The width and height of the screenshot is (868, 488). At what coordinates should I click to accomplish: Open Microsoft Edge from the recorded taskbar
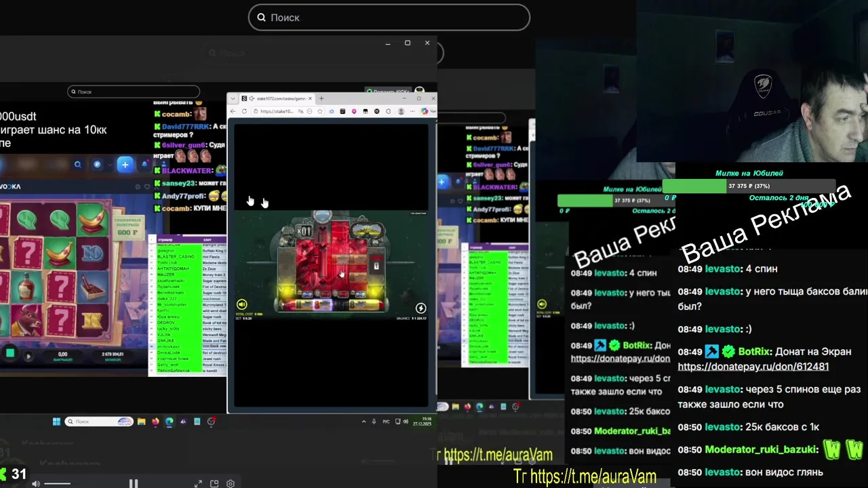(169, 422)
